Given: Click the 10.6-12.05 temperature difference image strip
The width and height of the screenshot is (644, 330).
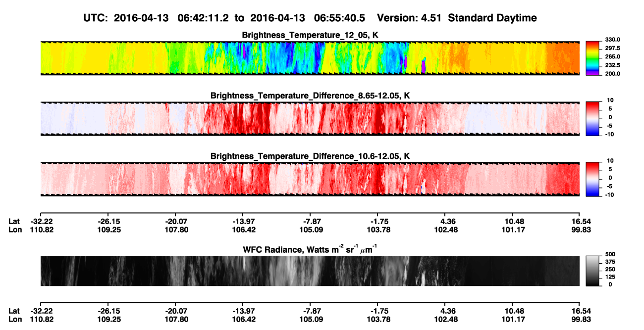Looking at the screenshot, I should tap(310, 179).
